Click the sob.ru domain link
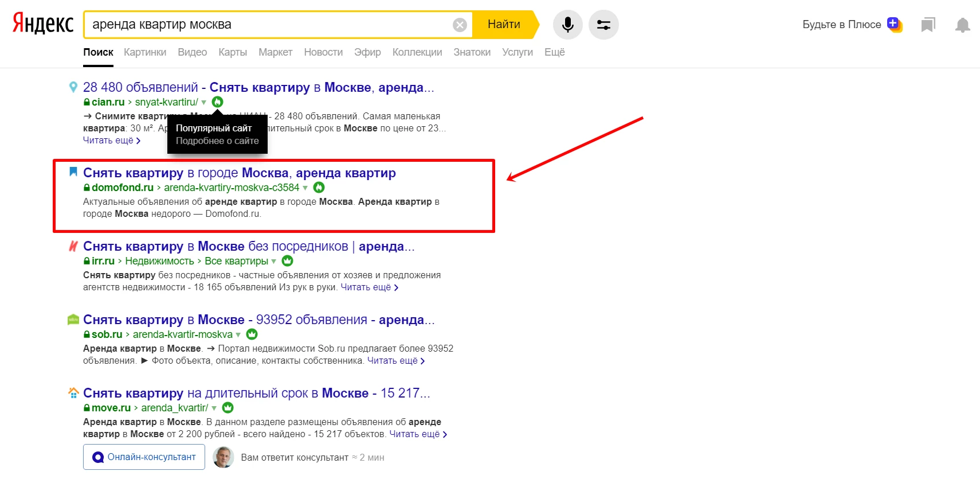Image resolution: width=980 pixels, height=479 pixels. pyautogui.click(x=107, y=334)
